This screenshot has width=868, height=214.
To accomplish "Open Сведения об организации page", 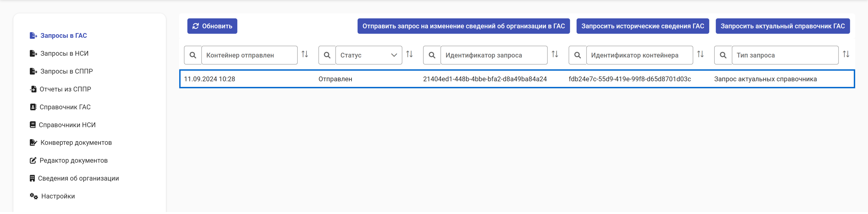I will [78, 179].
